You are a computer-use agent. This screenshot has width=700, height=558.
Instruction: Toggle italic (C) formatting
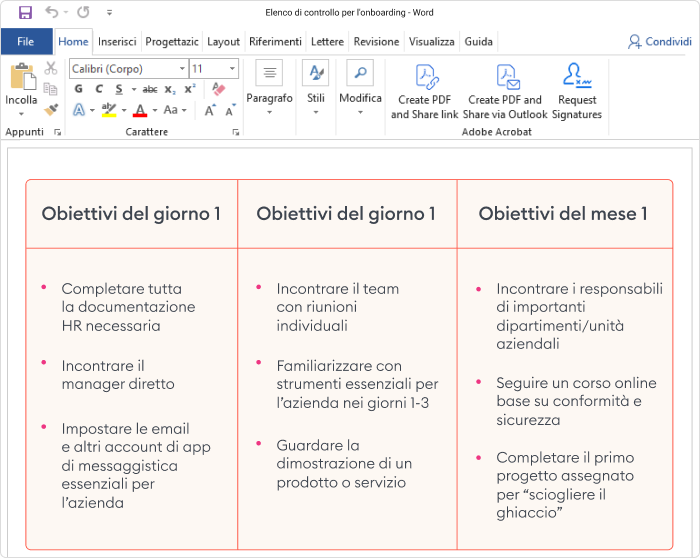[99, 89]
